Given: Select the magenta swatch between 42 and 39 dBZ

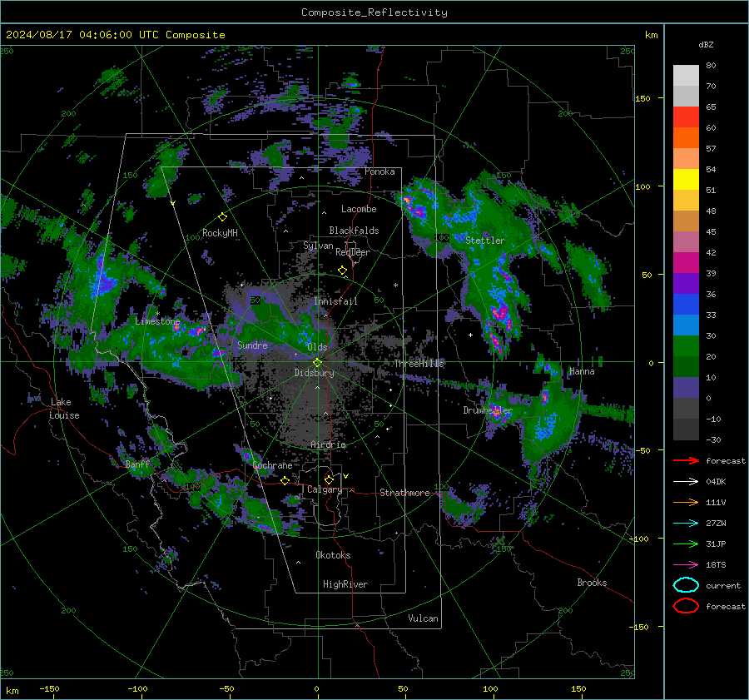Looking at the screenshot, I should pyautogui.click(x=686, y=263).
